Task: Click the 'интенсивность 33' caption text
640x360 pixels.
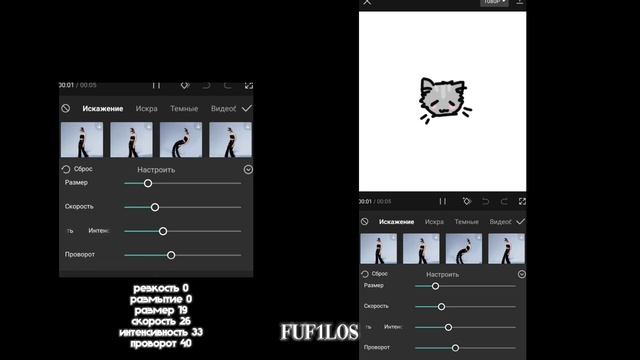Action: (x=161, y=332)
